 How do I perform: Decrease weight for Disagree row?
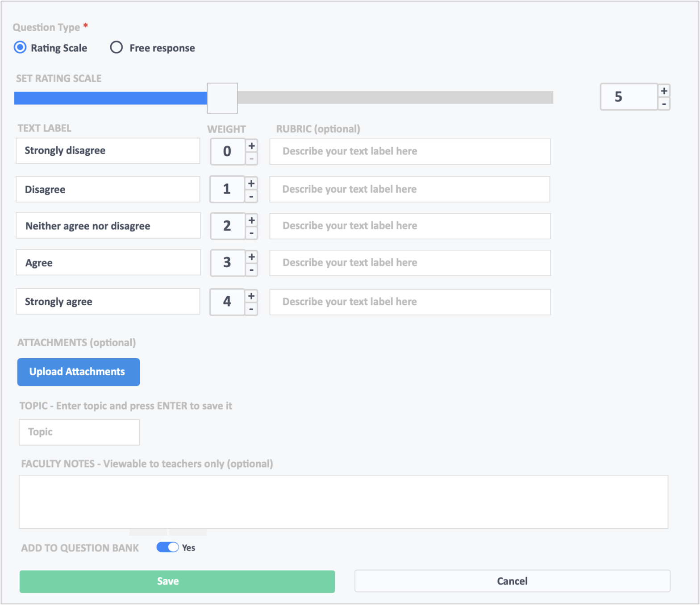click(251, 196)
